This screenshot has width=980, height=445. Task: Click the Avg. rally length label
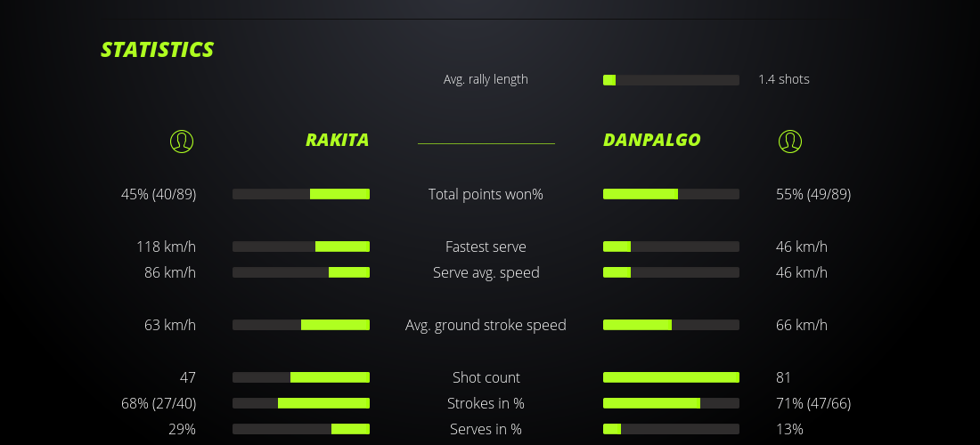pyautogui.click(x=486, y=79)
